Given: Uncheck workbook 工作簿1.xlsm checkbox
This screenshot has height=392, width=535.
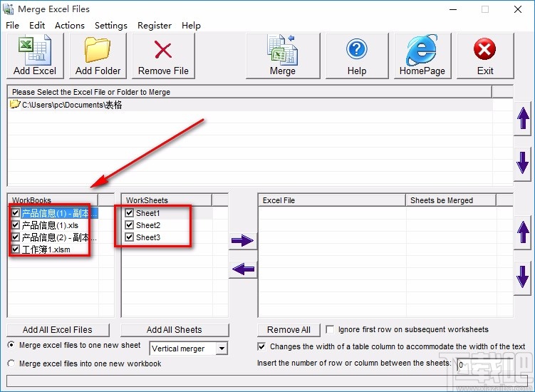Looking at the screenshot, I should click(x=16, y=249).
